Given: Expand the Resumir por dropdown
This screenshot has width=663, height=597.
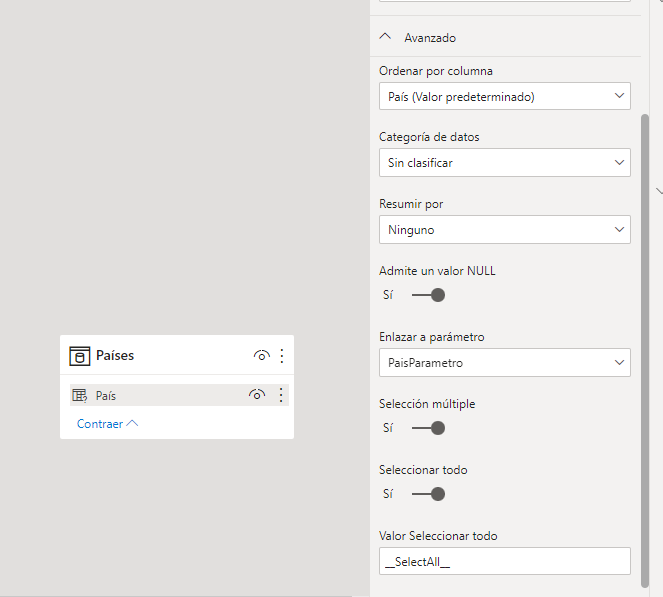Looking at the screenshot, I should [x=504, y=230].
